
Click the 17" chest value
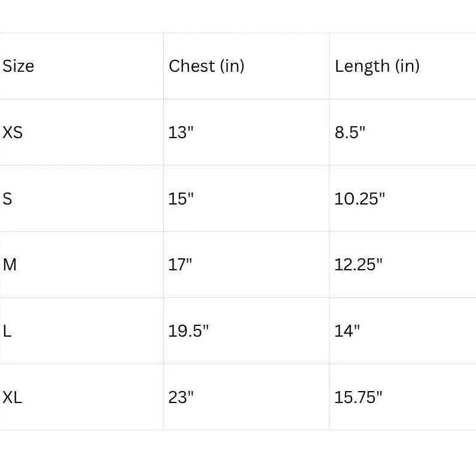coord(181,265)
